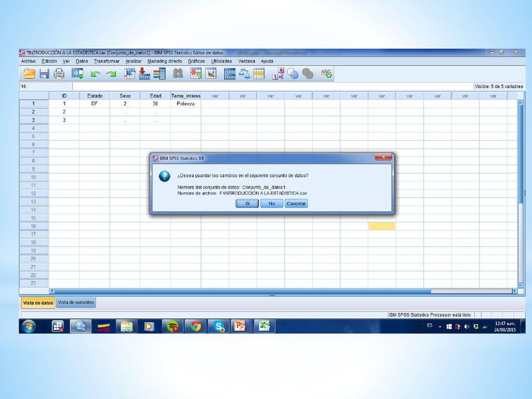Click the processor status 'está listo' text
This screenshot has width=532, height=399.
point(430,315)
